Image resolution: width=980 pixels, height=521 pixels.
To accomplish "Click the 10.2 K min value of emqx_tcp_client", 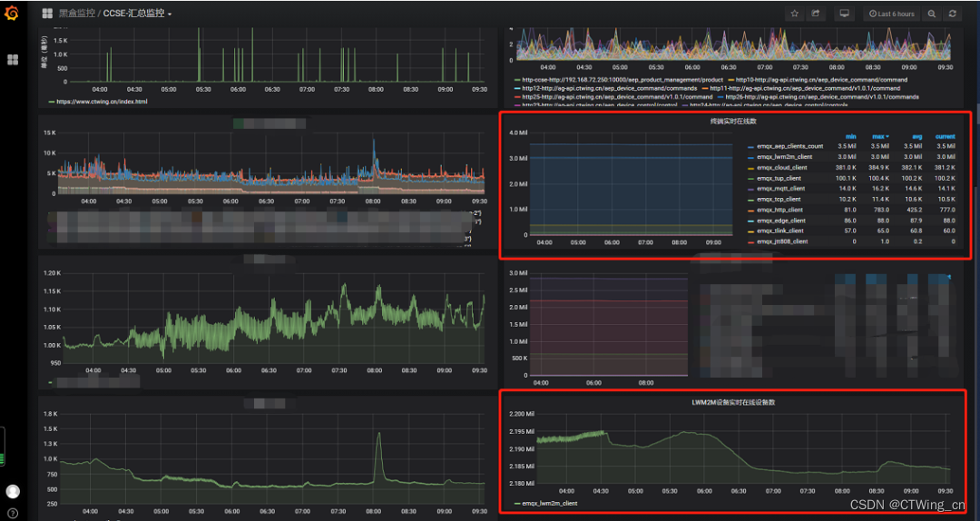I will point(848,199).
